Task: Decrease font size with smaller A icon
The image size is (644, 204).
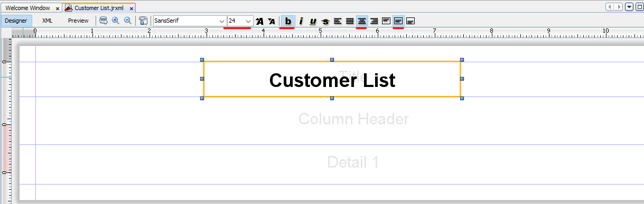Action: click(x=272, y=21)
